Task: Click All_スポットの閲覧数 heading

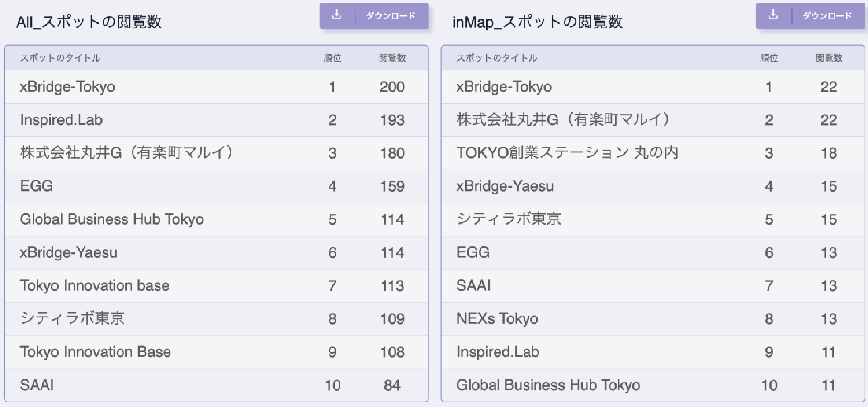Action: pos(89,22)
